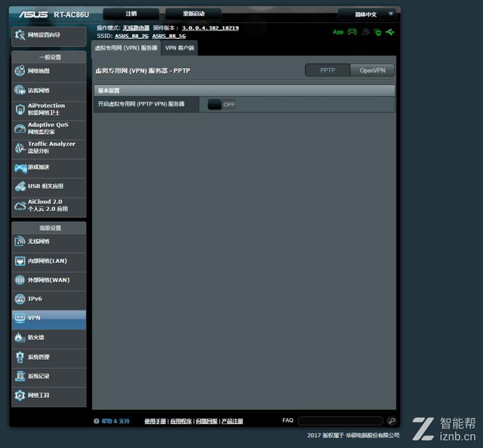Toggle the PPTP VPN server switch on
483x448 pixels.
(221, 104)
